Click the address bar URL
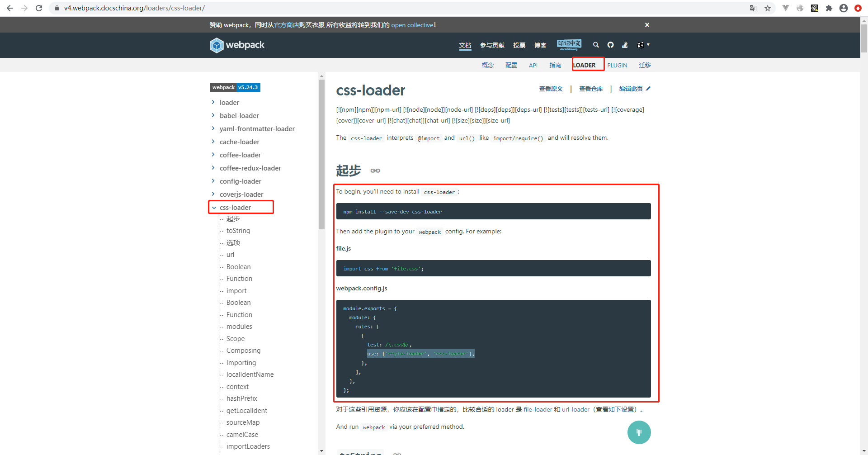This screenshot has height=455, width=868. click(134, 8)
